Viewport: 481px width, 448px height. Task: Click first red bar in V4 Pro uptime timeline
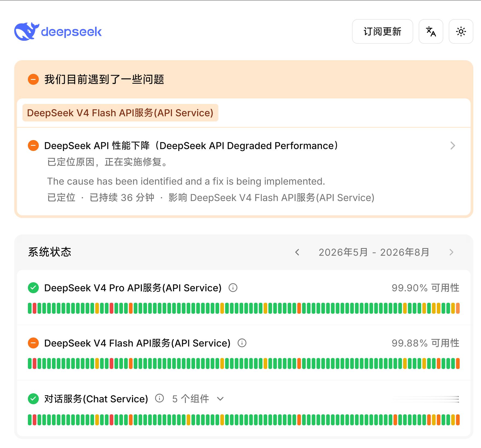(34, 308)
